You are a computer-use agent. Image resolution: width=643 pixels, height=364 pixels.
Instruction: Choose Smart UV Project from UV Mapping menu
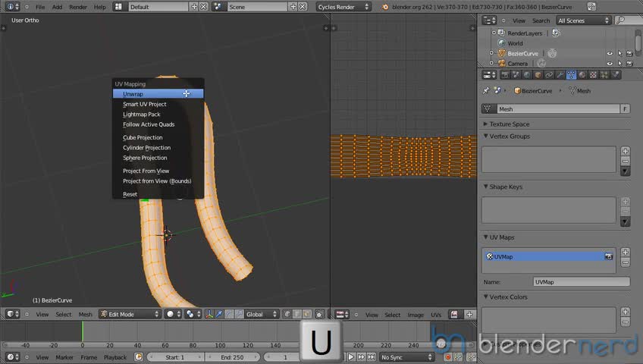coord(144,104)
